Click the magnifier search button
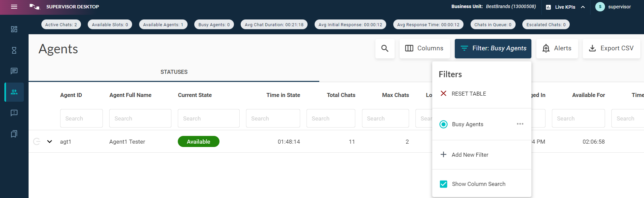 coord(385,48)
